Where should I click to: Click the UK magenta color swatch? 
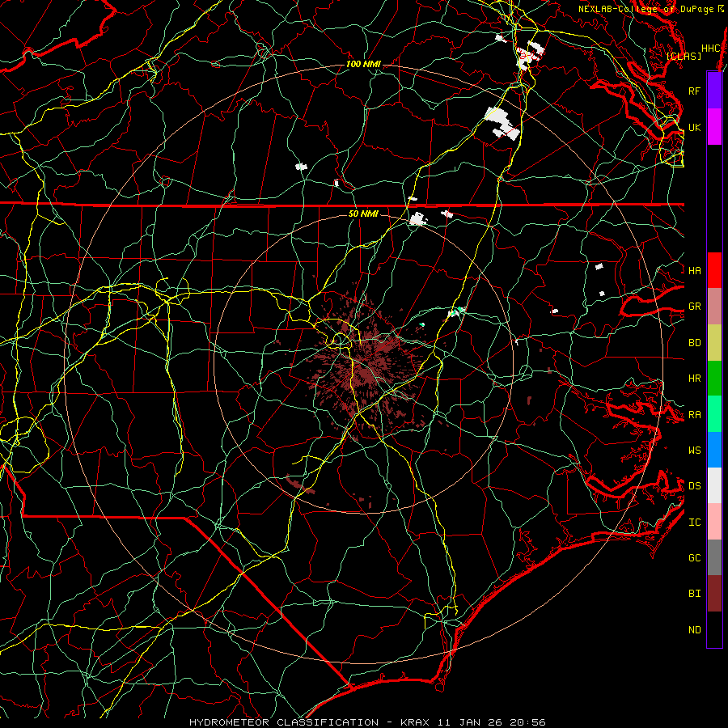pyautogui.click(x=714, y=127)
